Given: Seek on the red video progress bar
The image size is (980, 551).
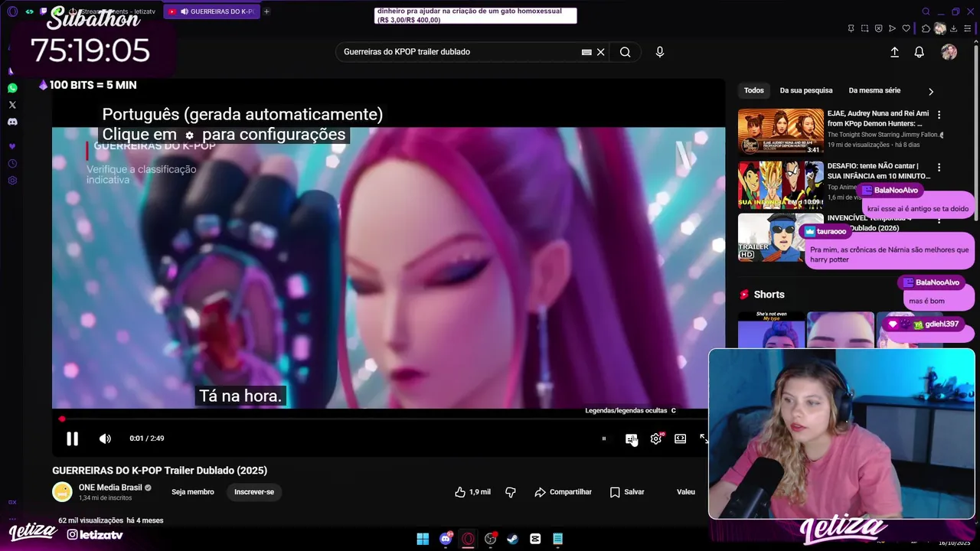Looking at the screenshot, I should 383,419.
